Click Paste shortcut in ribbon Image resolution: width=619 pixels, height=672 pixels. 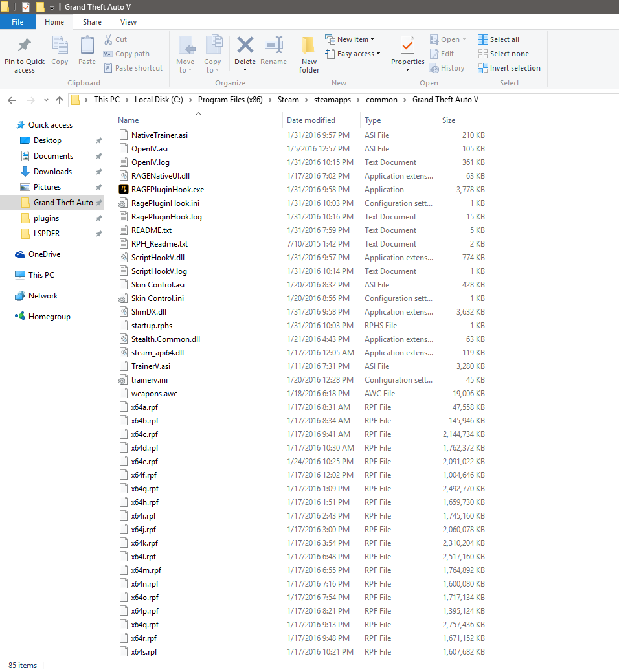click(133, 68)
